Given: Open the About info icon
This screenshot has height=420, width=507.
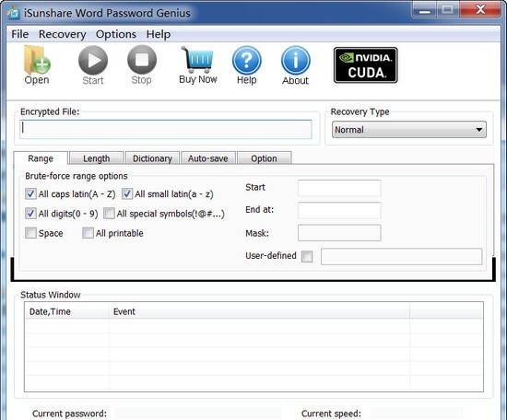Looking at the screenshot, I should pos(296,61).
